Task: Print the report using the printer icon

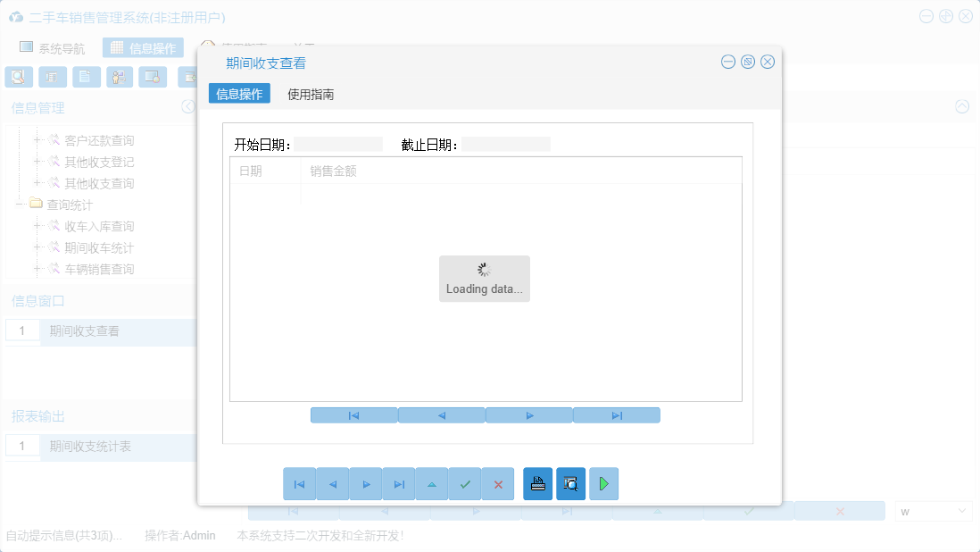Action: [537, 483]
